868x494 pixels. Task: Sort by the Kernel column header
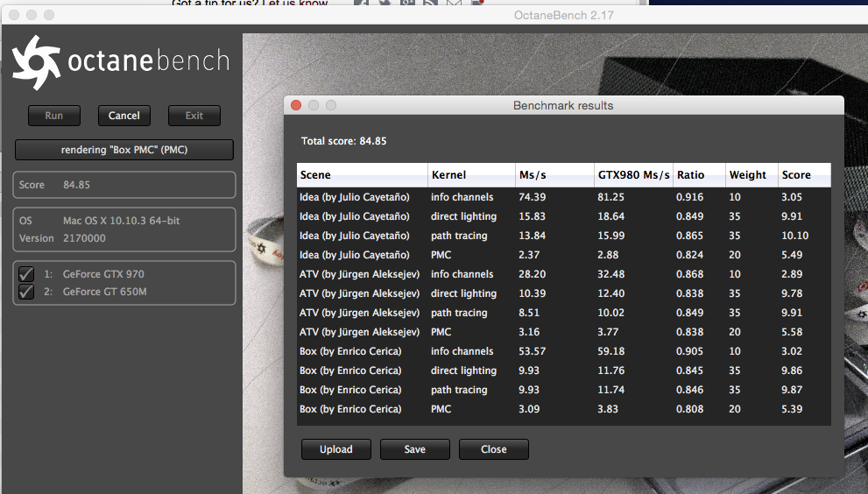[x=471, y=175]
